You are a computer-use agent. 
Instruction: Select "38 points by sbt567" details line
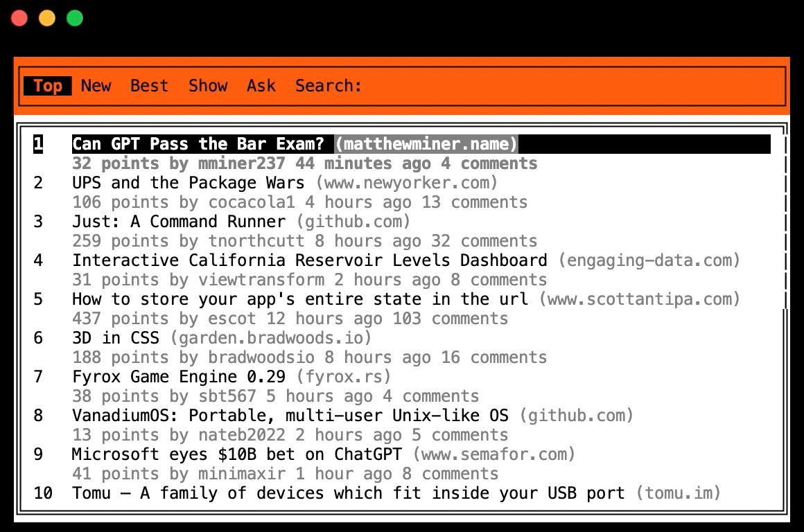275,396
